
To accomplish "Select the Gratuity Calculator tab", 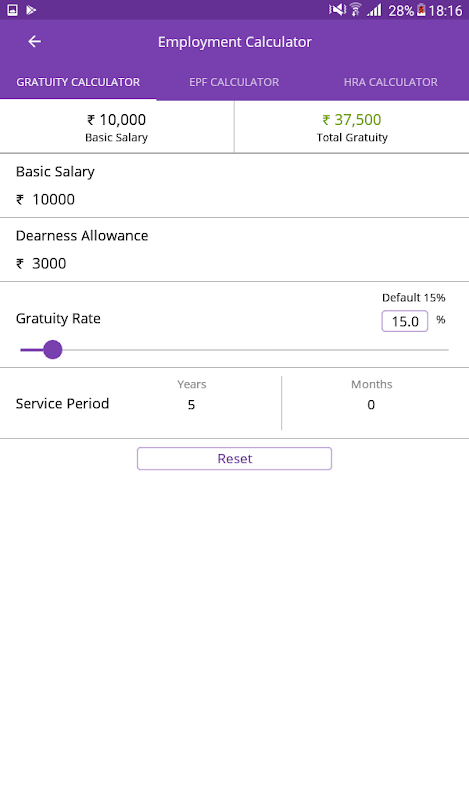I will coord(78,82).
